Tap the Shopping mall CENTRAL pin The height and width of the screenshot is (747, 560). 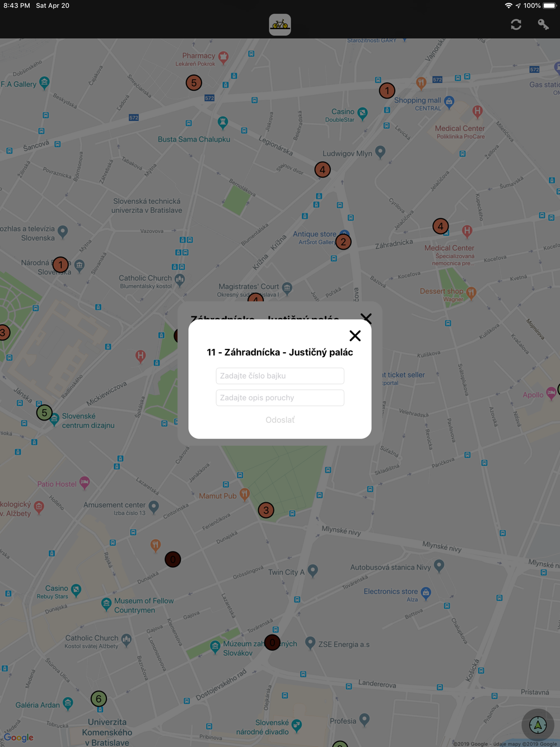point(449,101)
